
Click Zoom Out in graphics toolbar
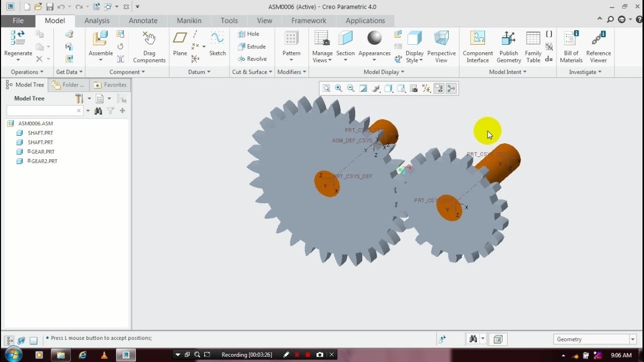pos(351,88)
